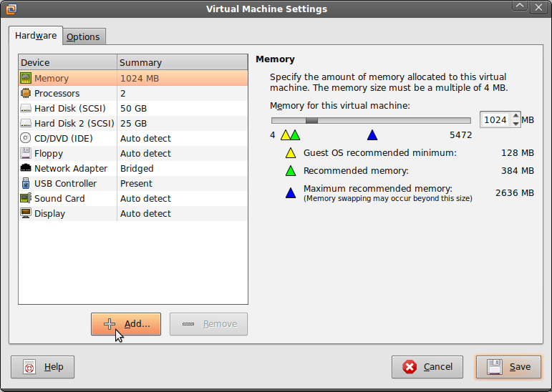
Task: Click the Sound Card icon
Action: (x=26, y=198)
